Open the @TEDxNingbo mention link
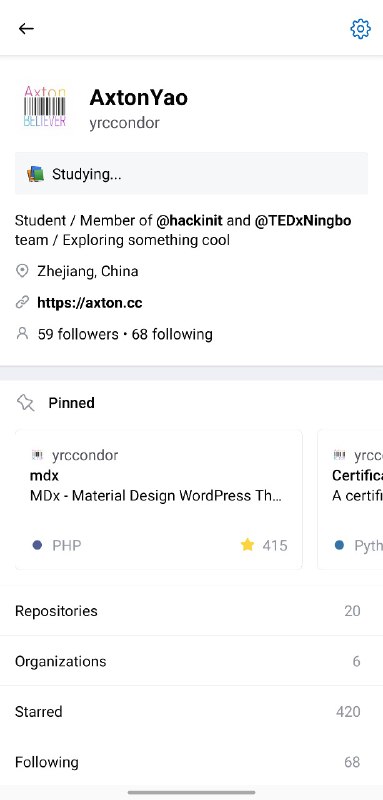This screenshot has height=800, width=383. (x=303, y=220)
